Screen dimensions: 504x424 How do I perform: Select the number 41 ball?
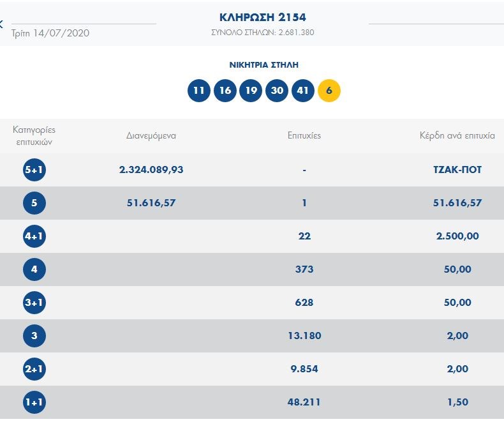[x=303, y=90]
